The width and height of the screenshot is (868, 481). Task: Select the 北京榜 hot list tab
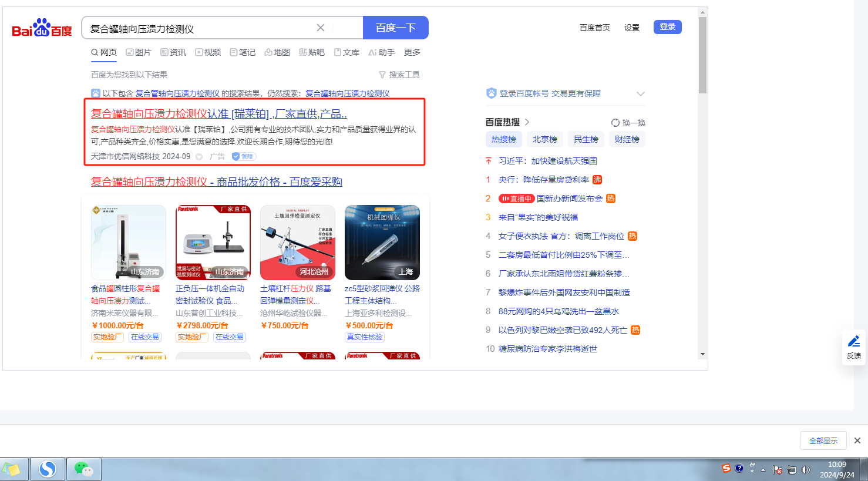pyautogui.click(x=544, y=139)
